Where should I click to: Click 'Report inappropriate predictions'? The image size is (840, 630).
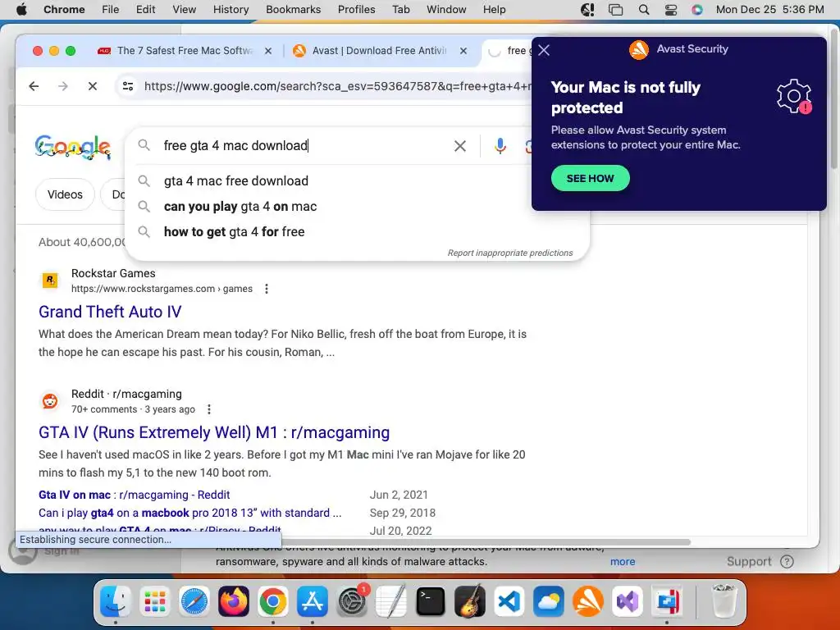[510, 253]
